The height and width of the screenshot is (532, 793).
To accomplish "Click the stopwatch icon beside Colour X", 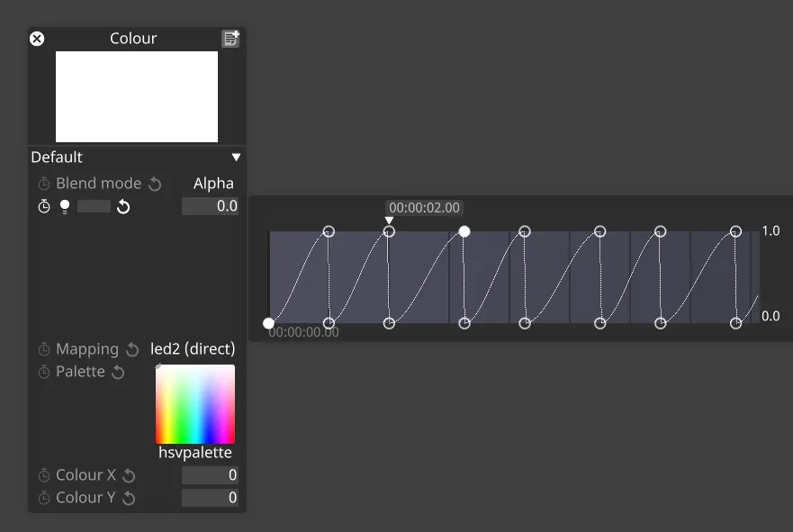I will 42,475.
